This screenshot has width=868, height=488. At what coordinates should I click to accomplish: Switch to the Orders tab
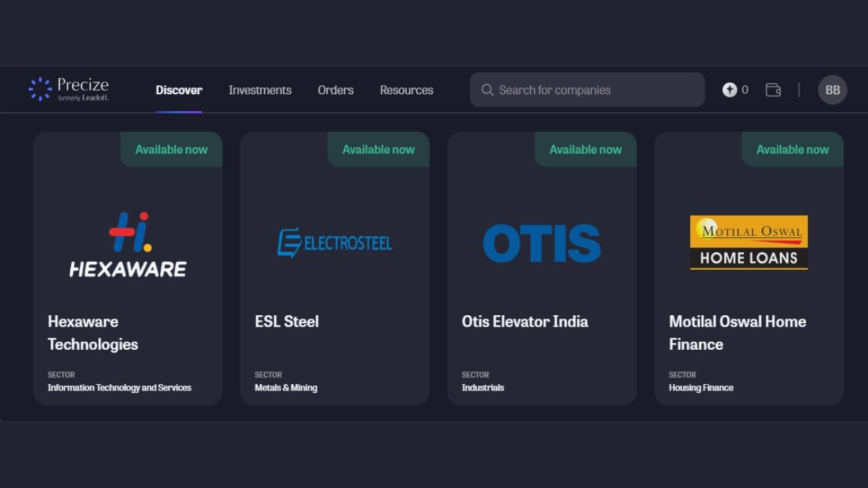[336, 90]
